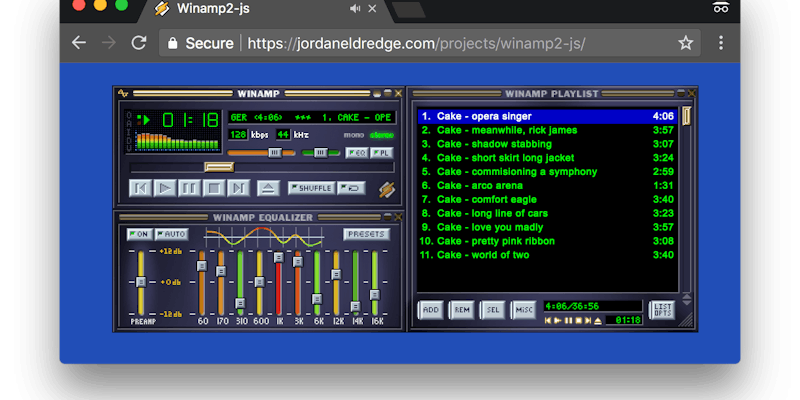
Task: Click the song position seek bar handle
Action: tap(219, 167)
